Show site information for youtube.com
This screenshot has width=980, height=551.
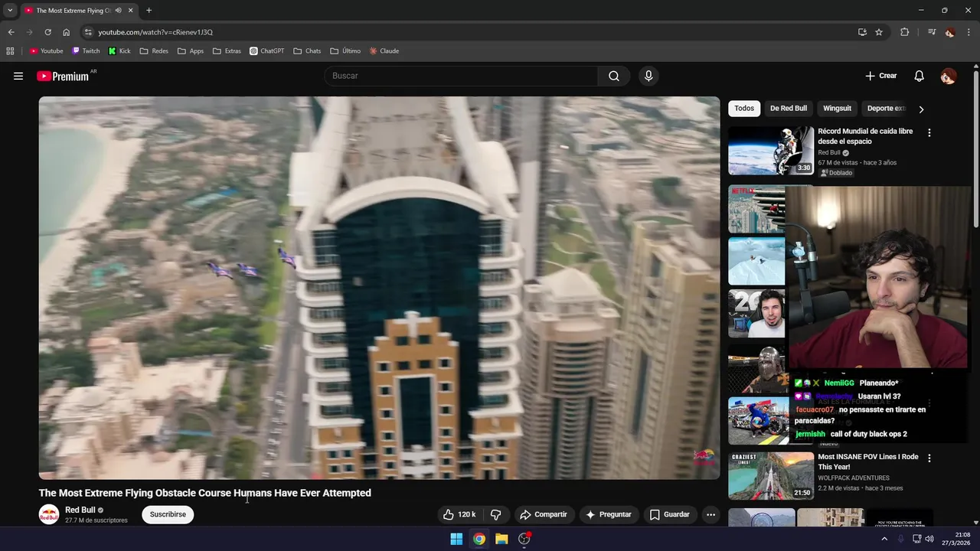coord(88,32)
